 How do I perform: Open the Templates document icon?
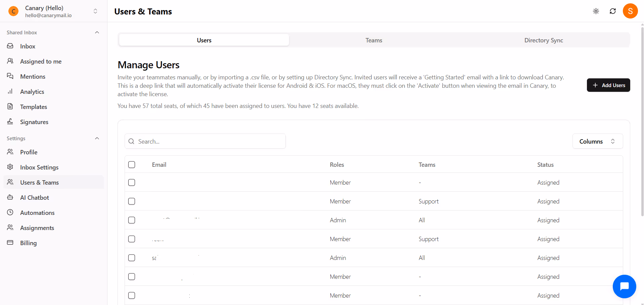pos(10,107)
